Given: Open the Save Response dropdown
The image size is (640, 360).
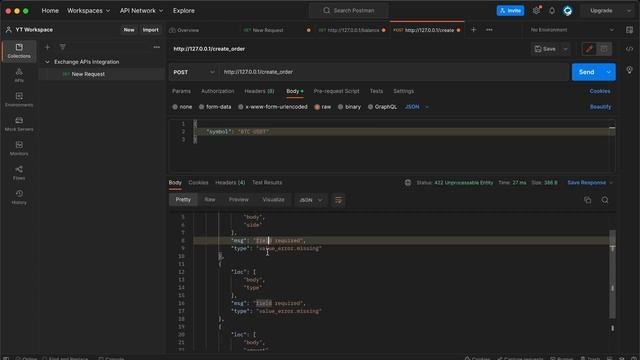Looking at the screenshot, I should pos(590,183).
